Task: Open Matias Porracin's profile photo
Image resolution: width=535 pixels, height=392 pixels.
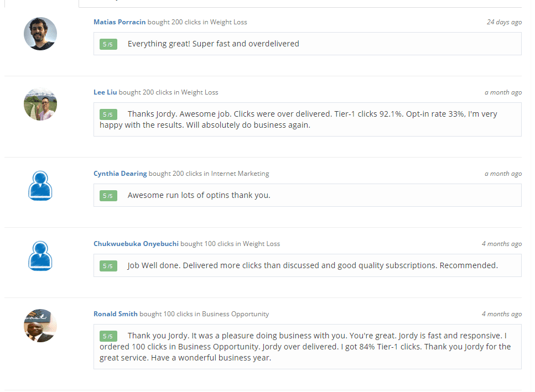Action: point(40,34)
